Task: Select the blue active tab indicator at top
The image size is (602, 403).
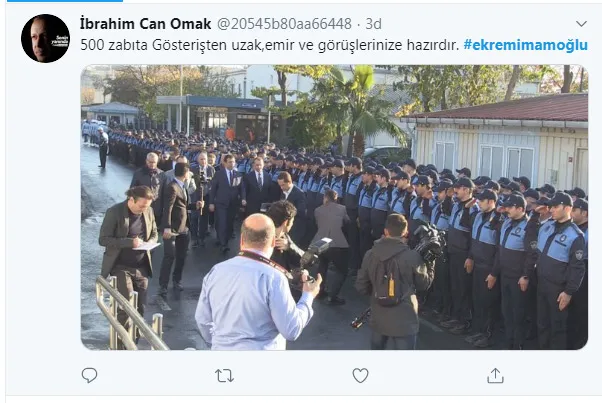Action: click(64, 1)
